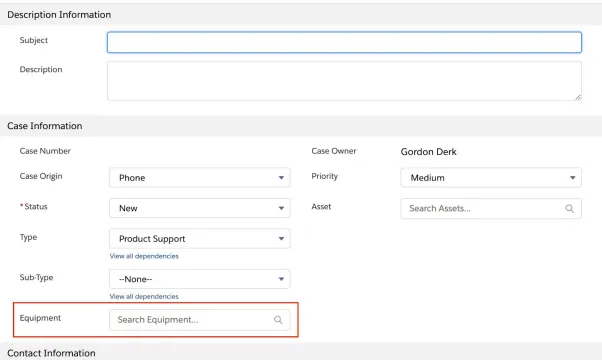Open the Type dropdown showing Product Support

click(200, 239)
